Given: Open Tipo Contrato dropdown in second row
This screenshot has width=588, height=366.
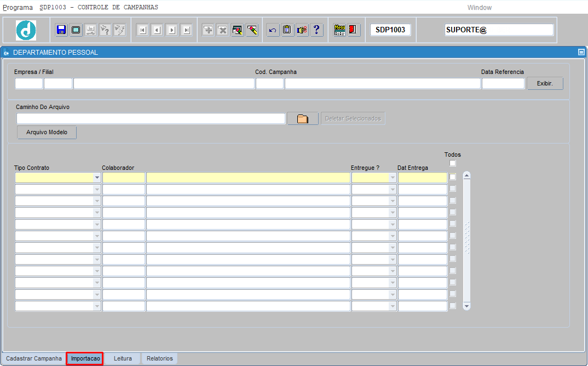Looking at the screenshot, I should pyautogui.click(x=97, y=189).
